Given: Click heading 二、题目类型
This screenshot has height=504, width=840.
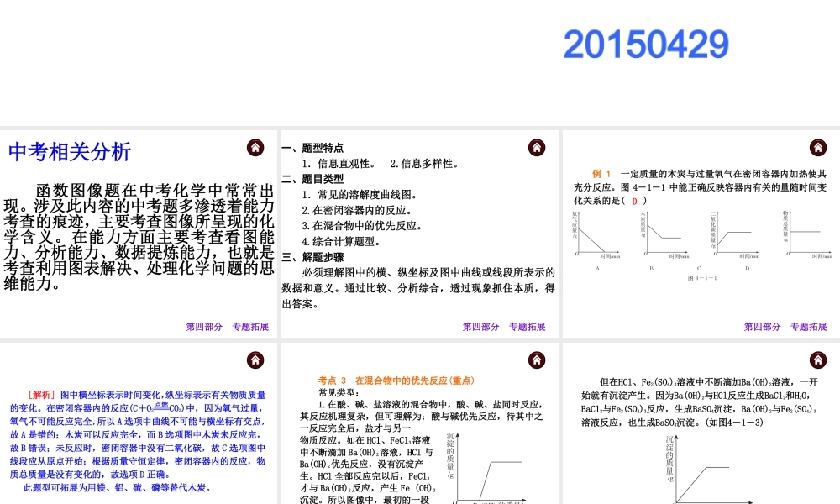Looking at the screenshot, I should [x=312, y=179].
